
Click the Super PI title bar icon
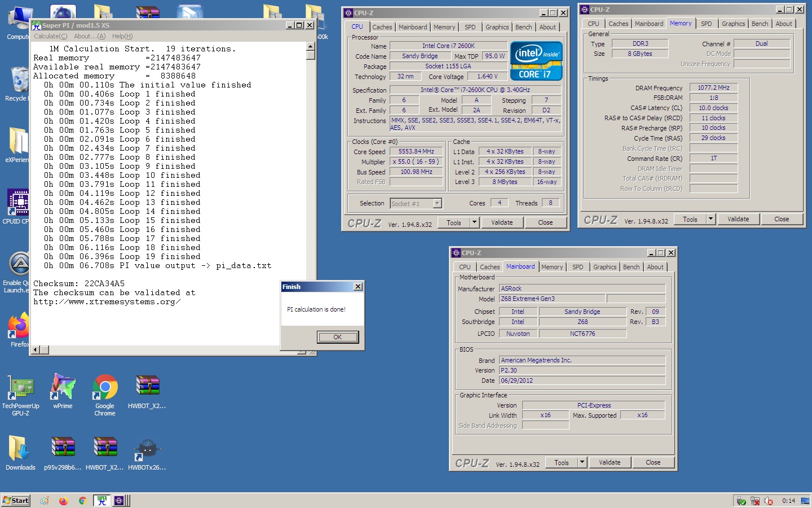(x=36, y=25)
